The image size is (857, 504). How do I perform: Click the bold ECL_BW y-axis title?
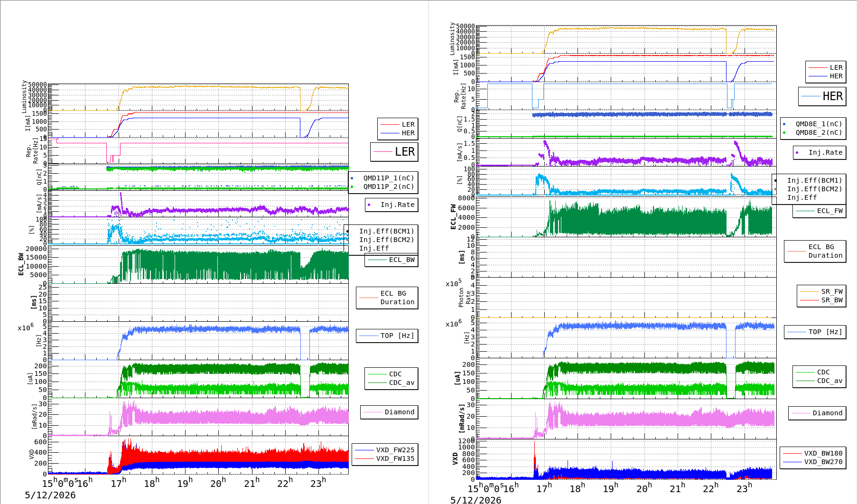pyautogui.click(x=21, y=264)
